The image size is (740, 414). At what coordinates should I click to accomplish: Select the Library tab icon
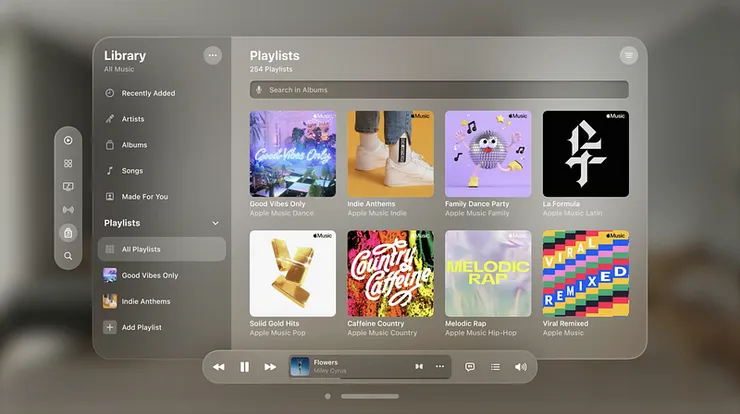point(68,233)
